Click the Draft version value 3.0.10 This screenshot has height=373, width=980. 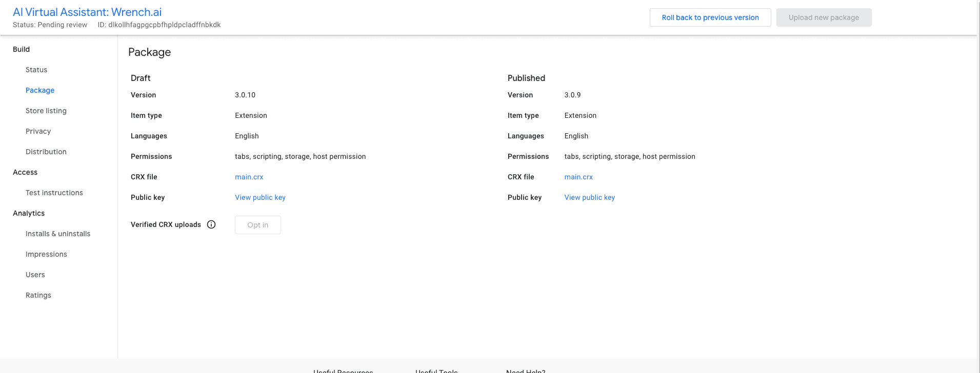[x=245, y=95]
